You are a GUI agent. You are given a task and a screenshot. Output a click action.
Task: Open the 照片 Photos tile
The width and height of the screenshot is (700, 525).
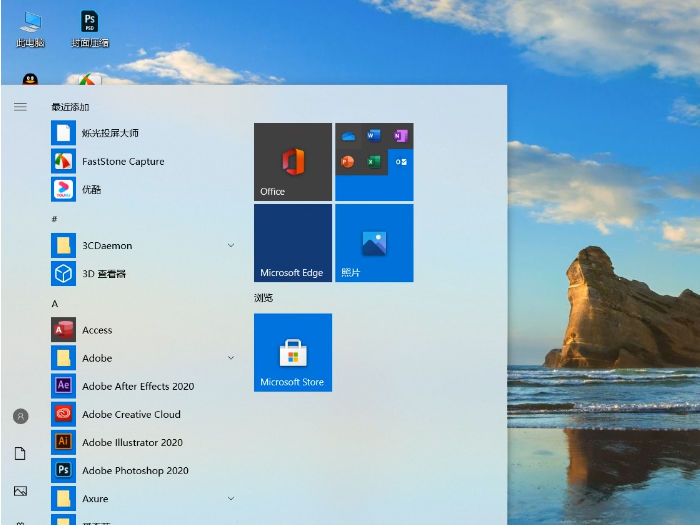pyautogui.click(x=374, y=243)
